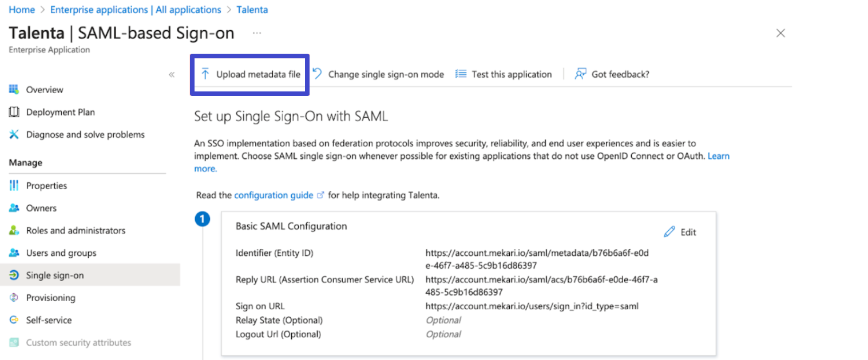Close the SAML-based Sign-on pane
868x360 pixels.
pyautogui.click(x=780, y=33)
